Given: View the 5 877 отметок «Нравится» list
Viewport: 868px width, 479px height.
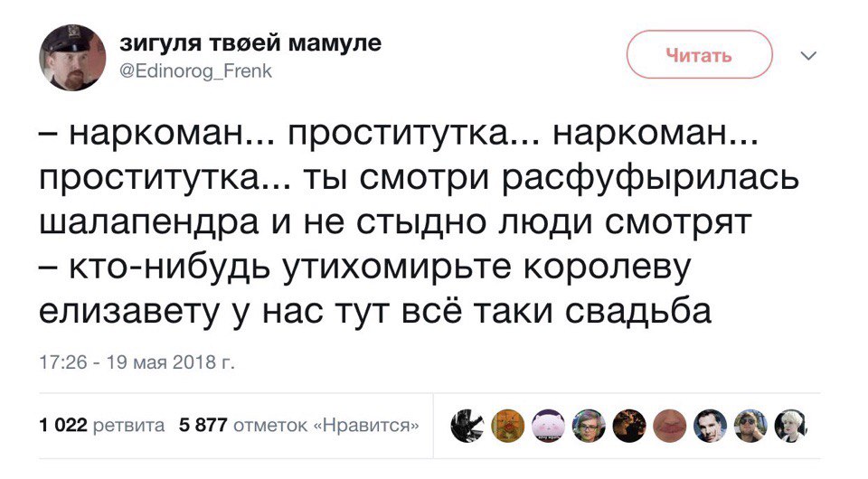Looking at the screenshot, I should tap(299, 426).
